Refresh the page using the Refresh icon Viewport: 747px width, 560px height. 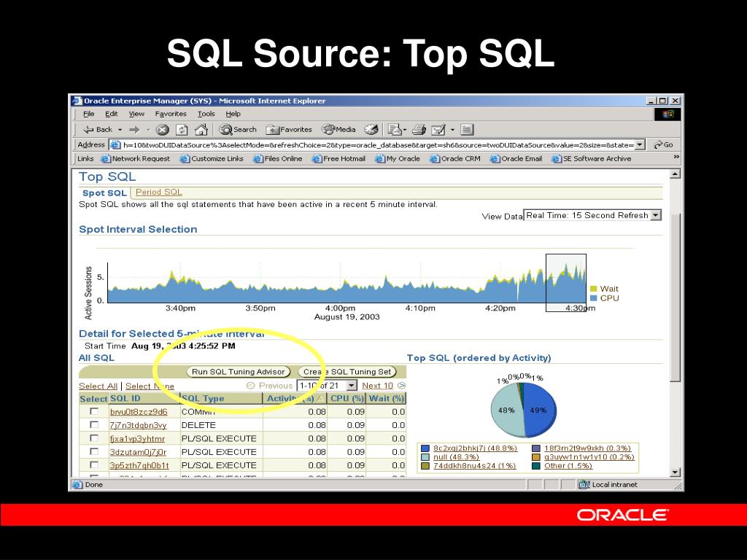tap(182, 130)
